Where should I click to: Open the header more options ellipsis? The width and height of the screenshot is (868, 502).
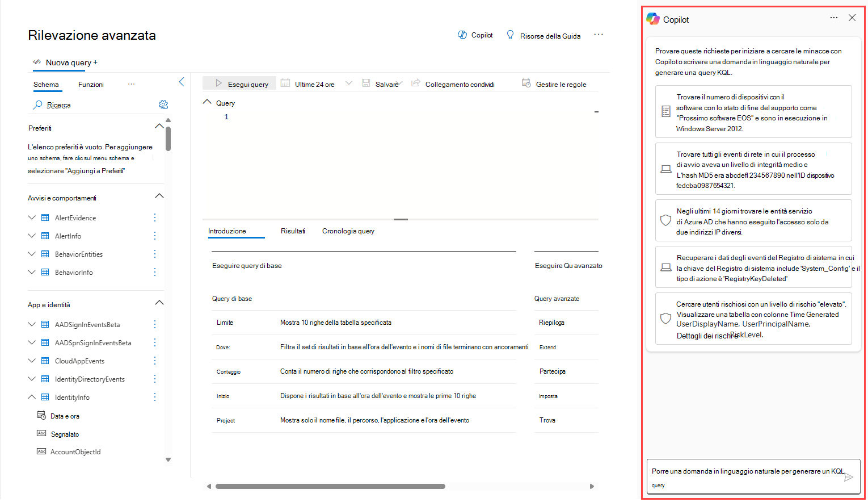pyautogui.click(x=599, y=35)
